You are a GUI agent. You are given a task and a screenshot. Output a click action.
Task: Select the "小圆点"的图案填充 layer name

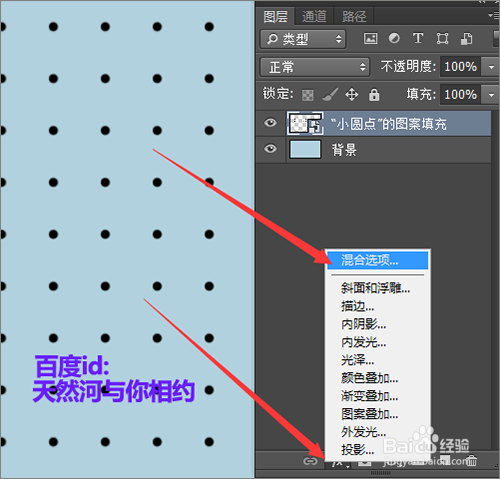tap(388, 124)
